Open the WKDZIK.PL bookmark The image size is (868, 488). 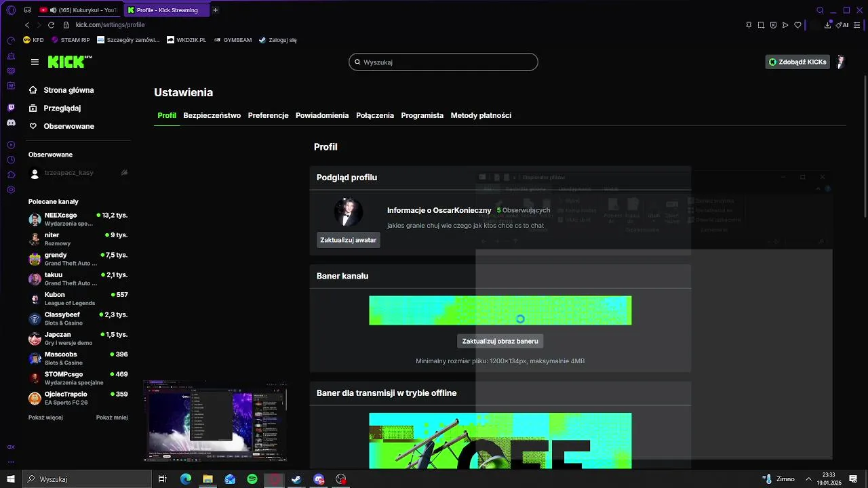click(186, 40)
